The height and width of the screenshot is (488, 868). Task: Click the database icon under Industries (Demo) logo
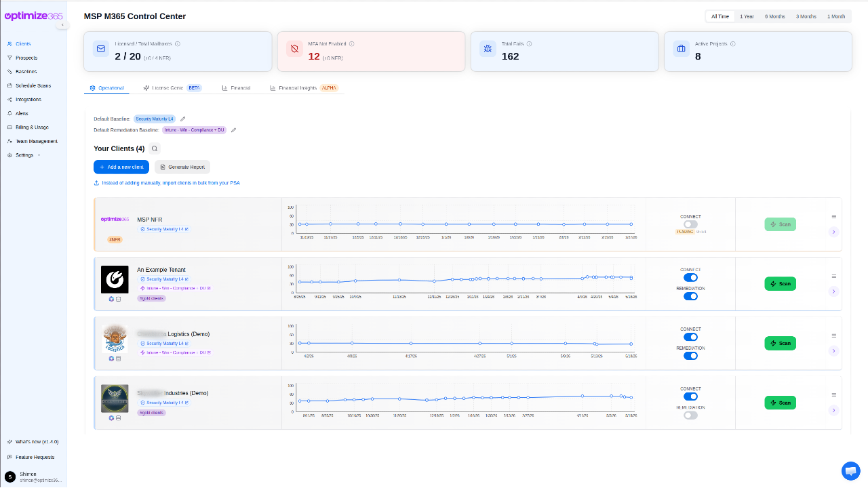click(x=118, y=418)
